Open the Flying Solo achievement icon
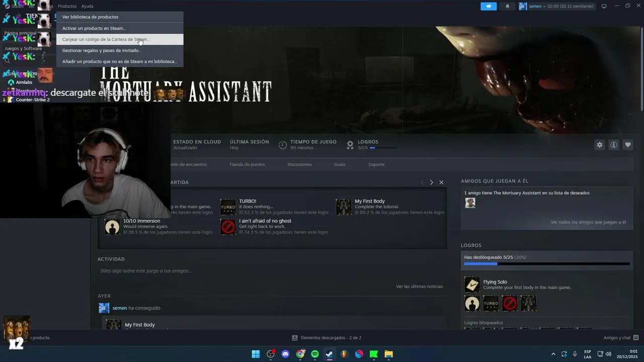 472,285
